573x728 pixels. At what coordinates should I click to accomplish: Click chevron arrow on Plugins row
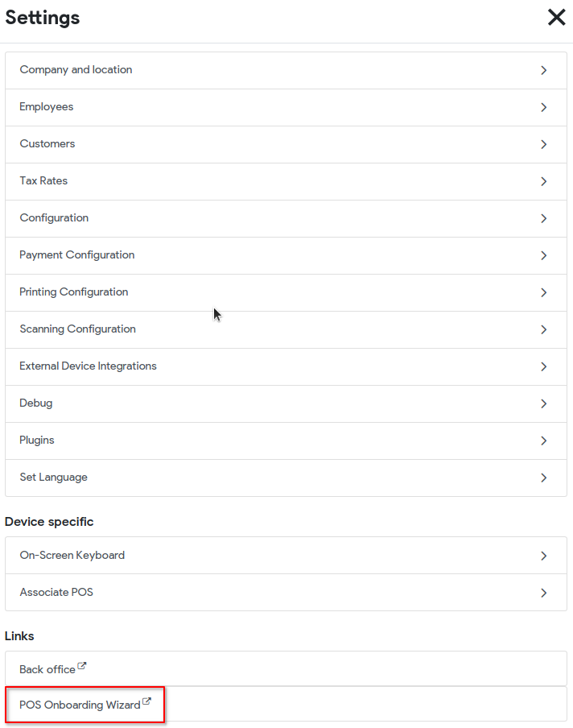pos(544,441)
